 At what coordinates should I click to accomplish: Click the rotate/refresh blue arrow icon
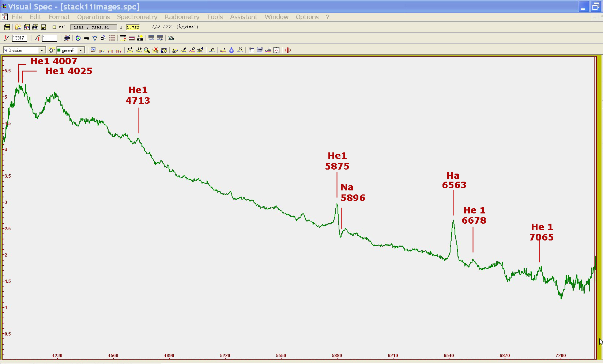coord(78,38)
